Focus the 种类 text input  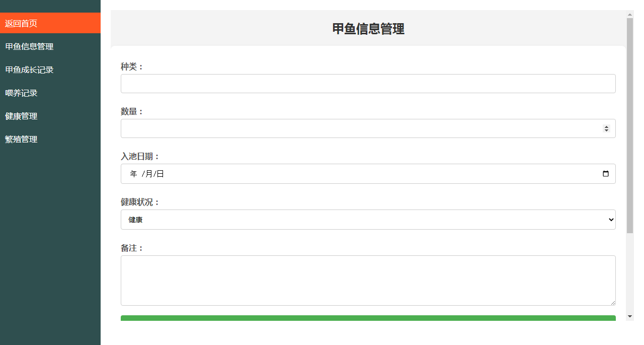(x=368, y=84)
